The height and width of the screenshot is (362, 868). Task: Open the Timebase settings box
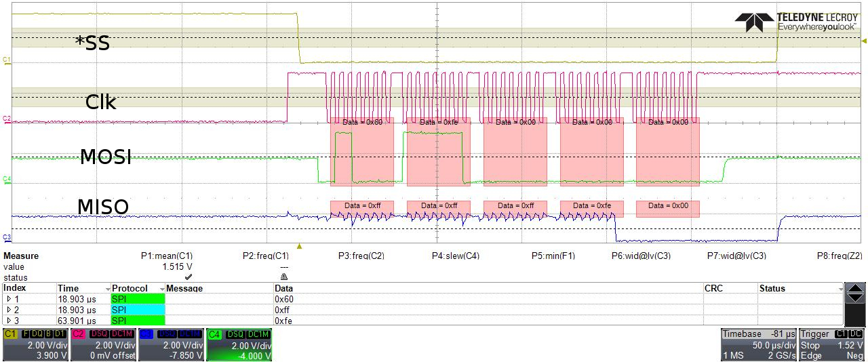(759, 345)
